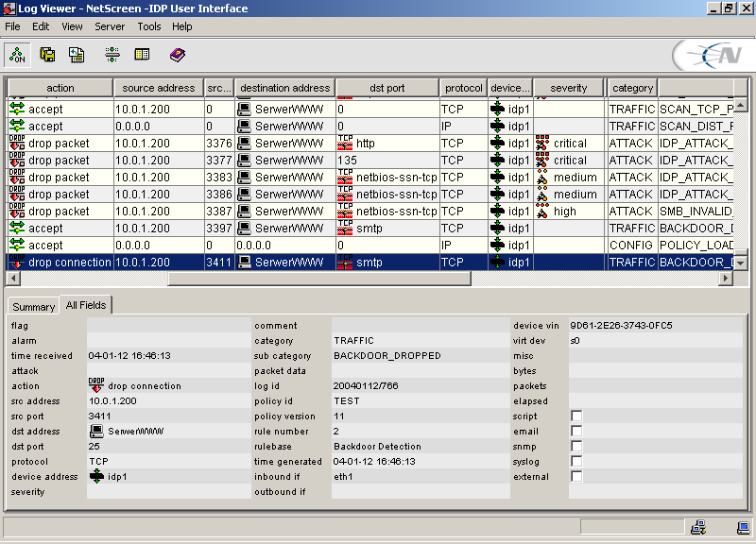Screen dimensions: 756x544
Task: Click the horizontal scrollbar thumb of log table
Action: (x=319, y=278)
